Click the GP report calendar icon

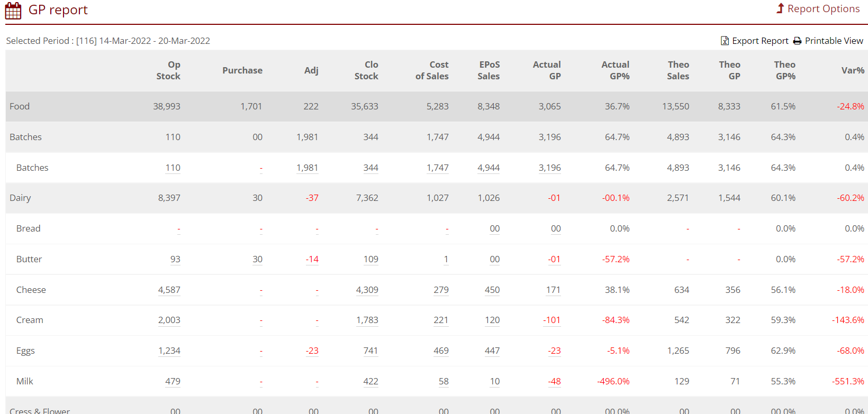(x=13, y=11)
